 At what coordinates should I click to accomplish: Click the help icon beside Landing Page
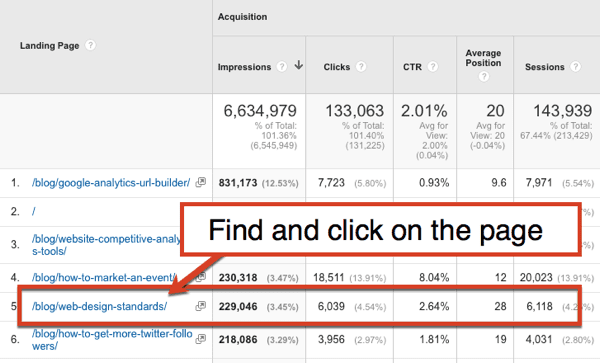coord(90,45)
